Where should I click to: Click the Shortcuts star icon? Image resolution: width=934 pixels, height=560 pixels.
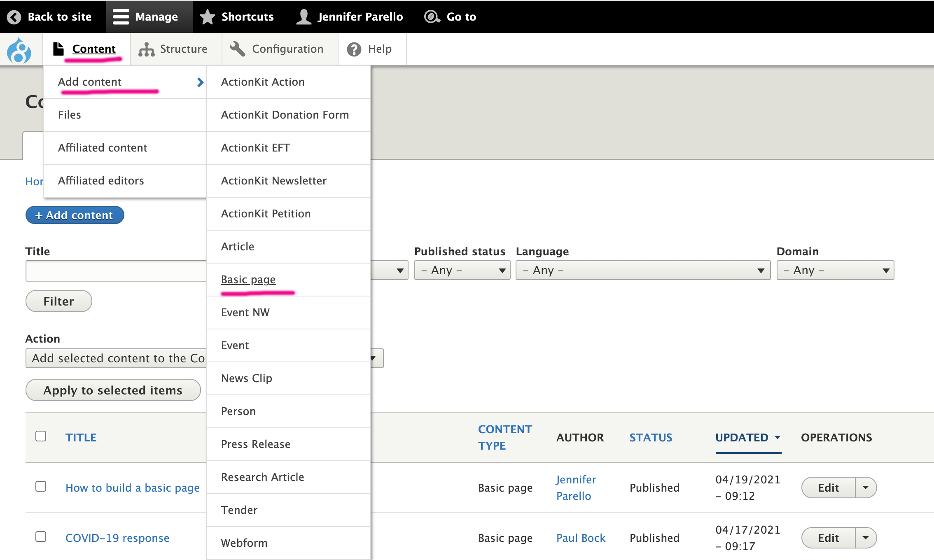pyautogui.click(x=208, y=17)
